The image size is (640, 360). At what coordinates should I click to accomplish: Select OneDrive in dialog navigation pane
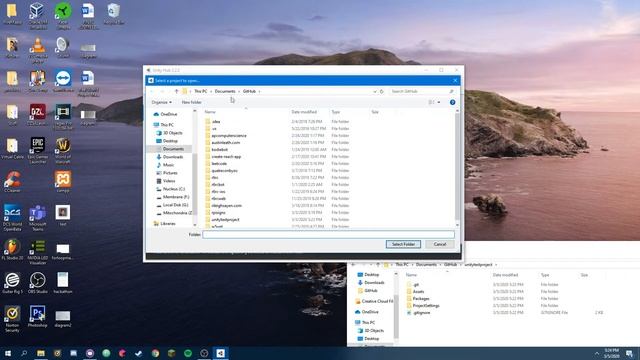point(168,114)
